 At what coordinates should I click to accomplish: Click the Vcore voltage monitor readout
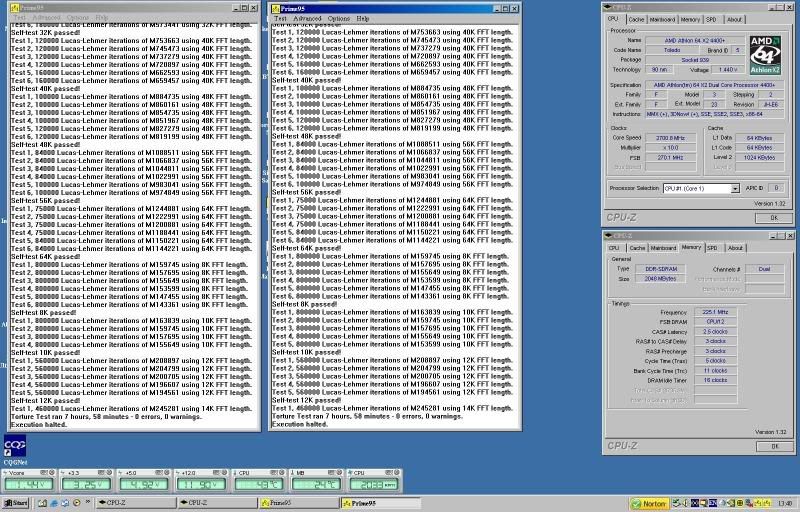(x=29, y=484)
